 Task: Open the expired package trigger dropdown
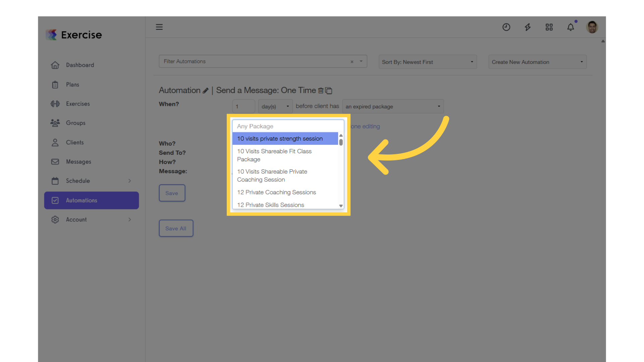tap(393, 107)
